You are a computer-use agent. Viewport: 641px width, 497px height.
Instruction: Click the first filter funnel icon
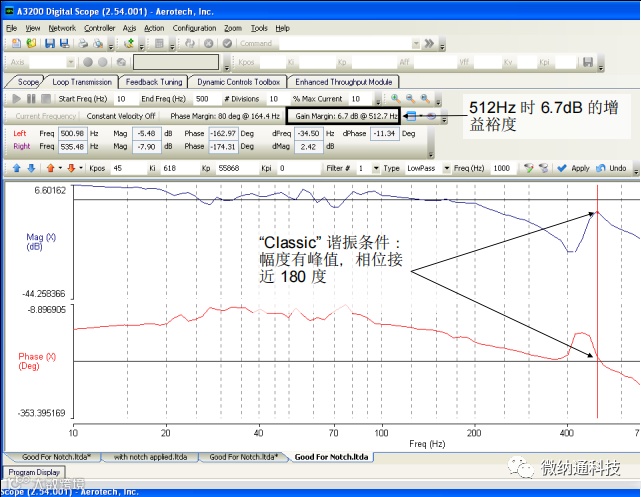(529, 168)
